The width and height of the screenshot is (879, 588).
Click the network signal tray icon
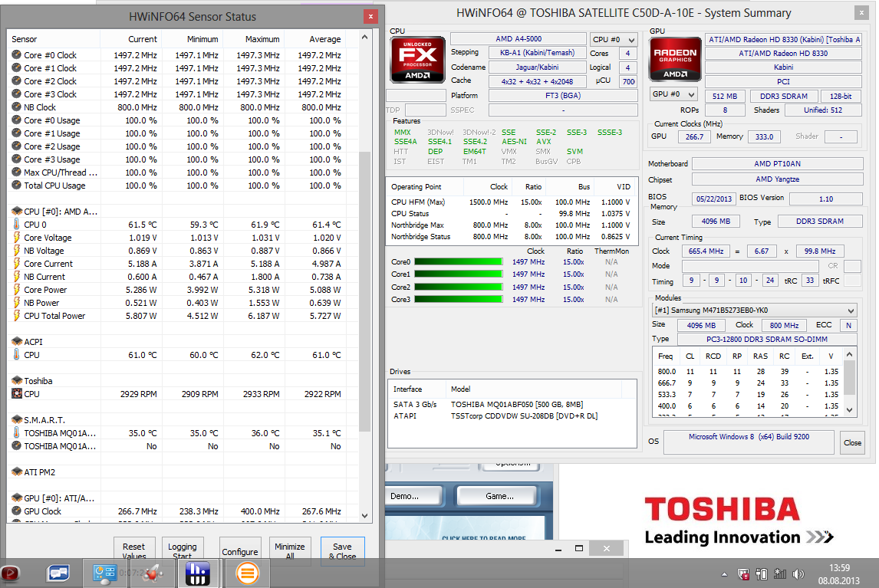pyautogui.click(x=780, y=574)
